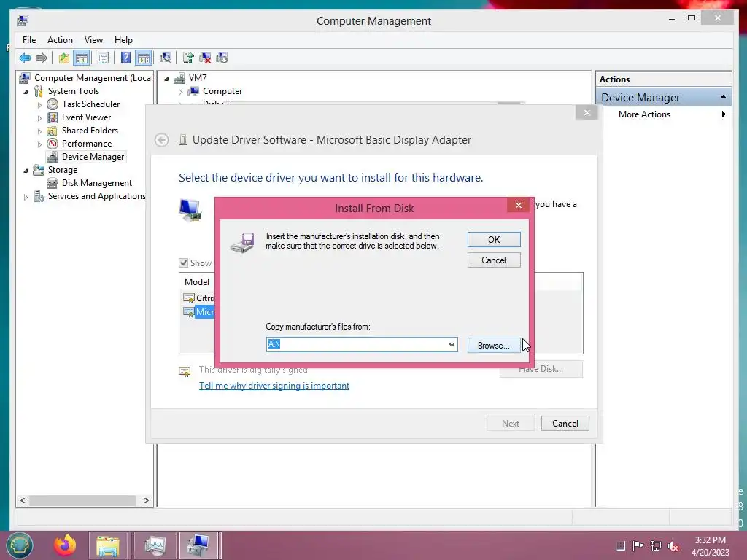Select Device Manager in the console tree

coord(93,157)
